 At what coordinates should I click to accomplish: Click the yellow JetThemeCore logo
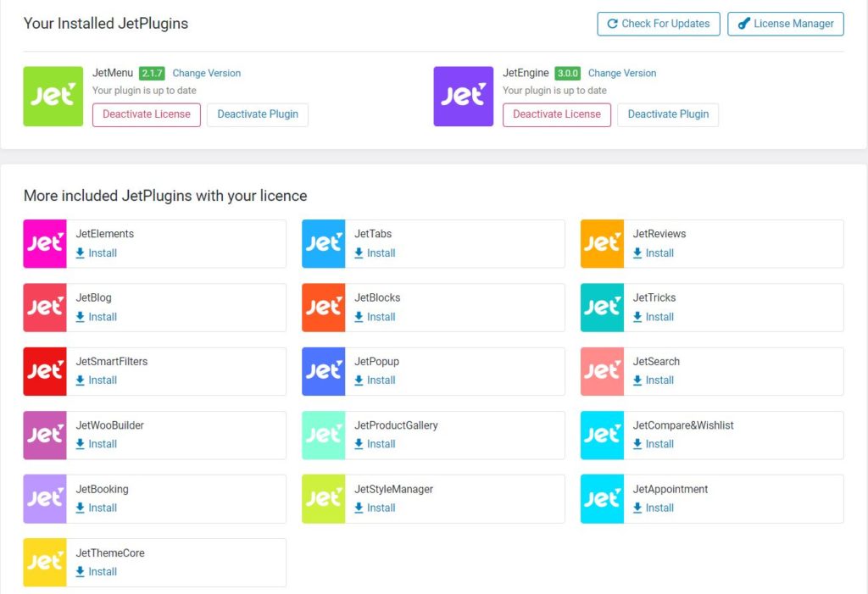point(45,563)
